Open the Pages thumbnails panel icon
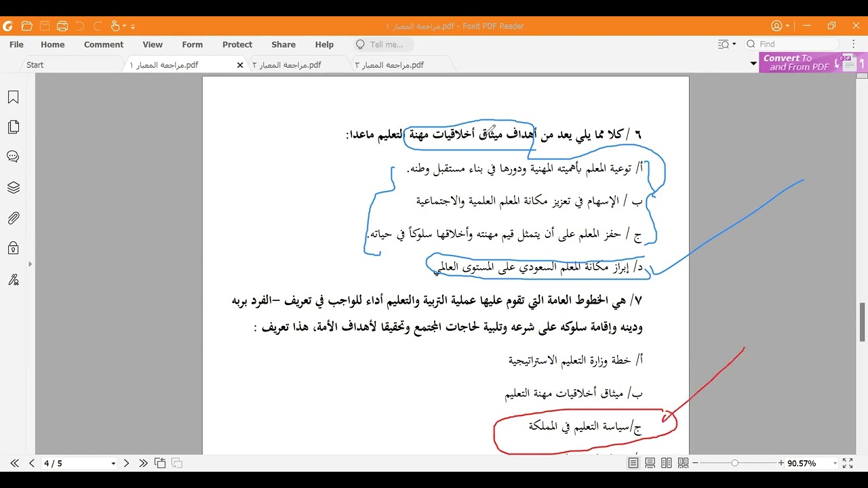This screenshot has width=868, height=488. pos(13,127)
